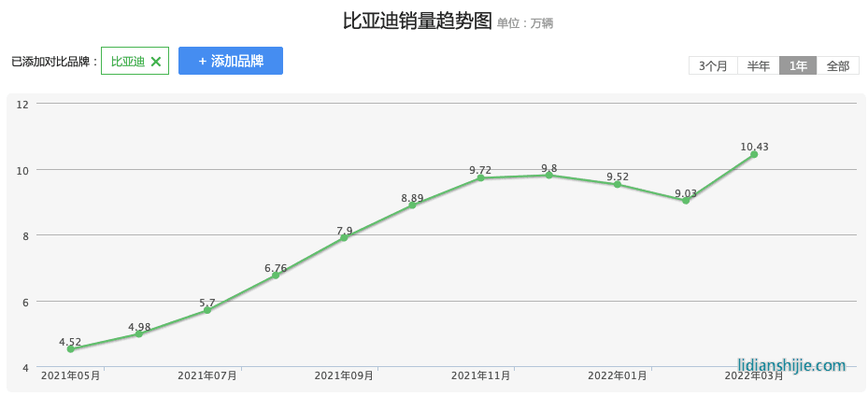The image size is (868, 396).
Task: Click the 9.8 peak data point
Action: (x=548, y=175)
